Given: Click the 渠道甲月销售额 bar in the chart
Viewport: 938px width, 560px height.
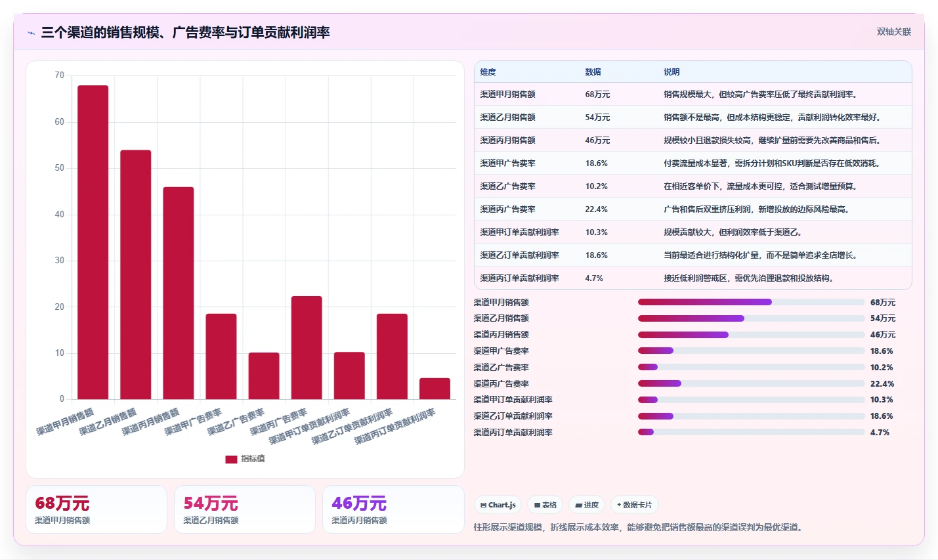Looking at the screenshot, I should [x=93, y=242].
